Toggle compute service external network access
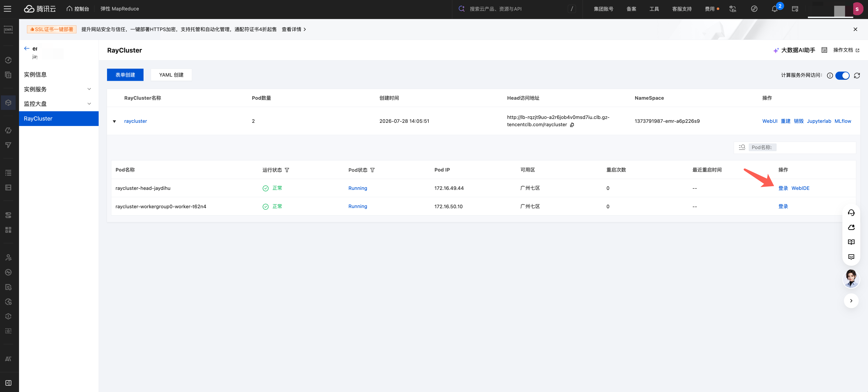868x392 pixels. (842, 75)
